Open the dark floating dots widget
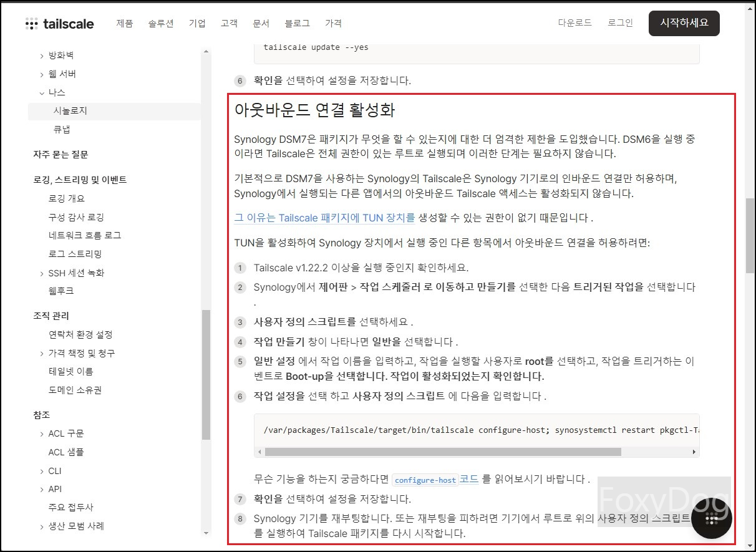 click(712, 518)
